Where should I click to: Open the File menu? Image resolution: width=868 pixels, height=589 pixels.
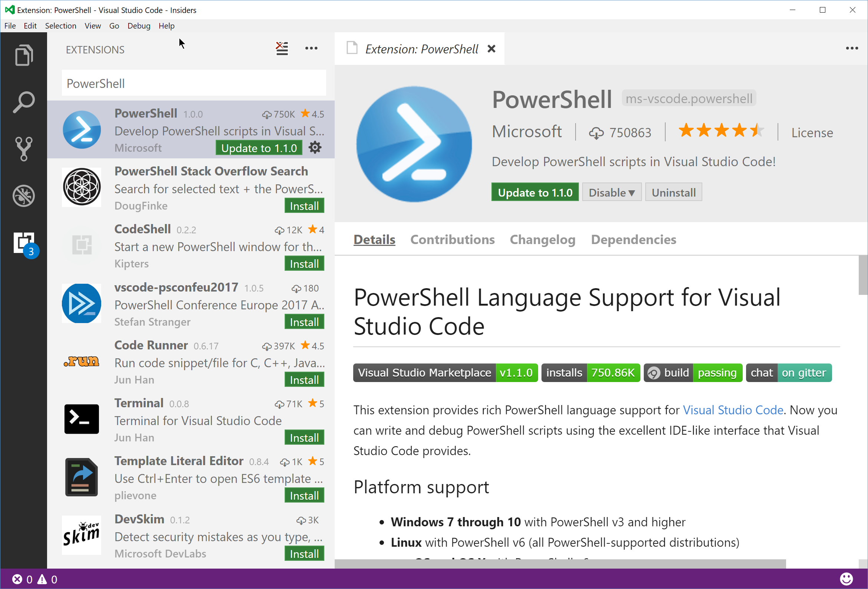(x=10, y=26)
